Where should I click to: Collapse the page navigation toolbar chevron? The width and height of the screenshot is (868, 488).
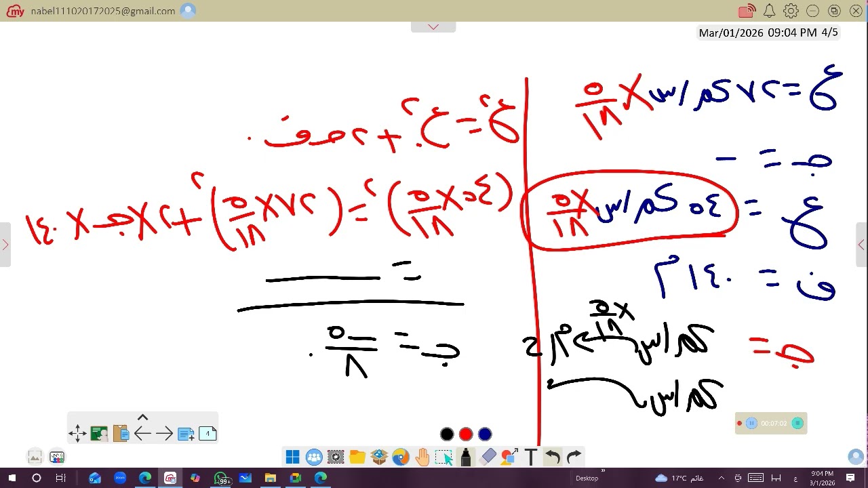142,418
